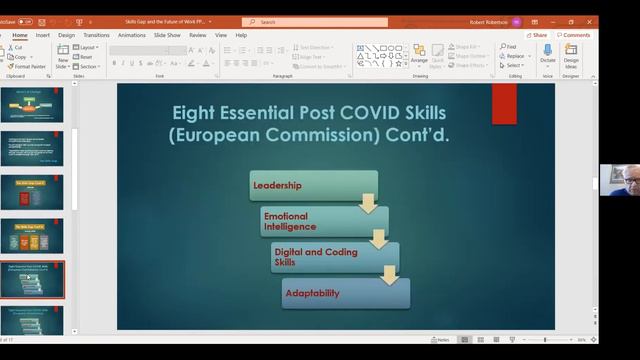The height and width of the screenshot is (360, 640).
Task: Select the Format Painter tool
Action: 27,67
